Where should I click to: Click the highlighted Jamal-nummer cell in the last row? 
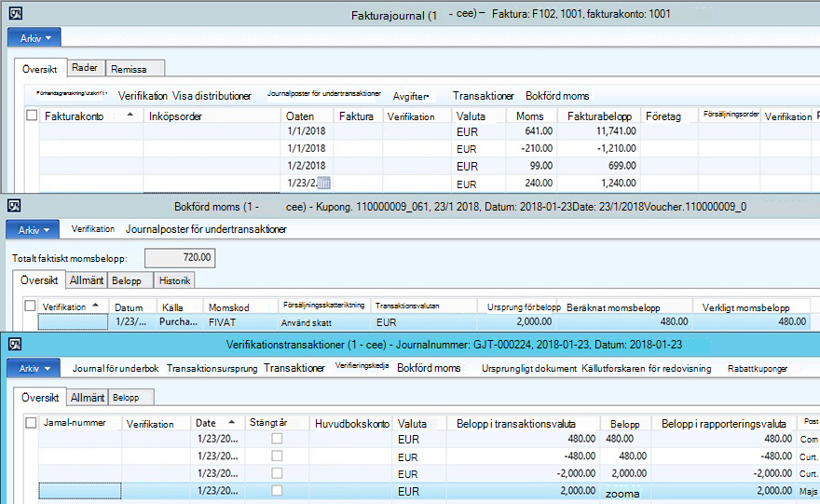coord(79,491)
